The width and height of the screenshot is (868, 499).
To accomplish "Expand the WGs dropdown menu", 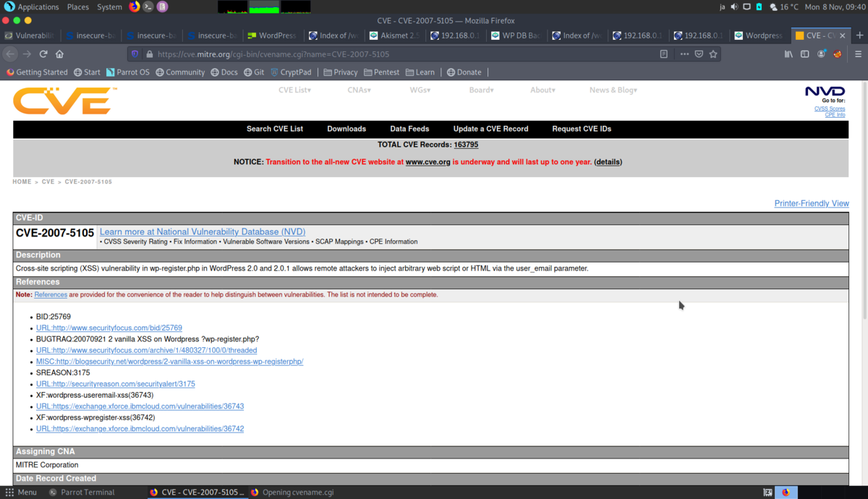I will [420, 90].
